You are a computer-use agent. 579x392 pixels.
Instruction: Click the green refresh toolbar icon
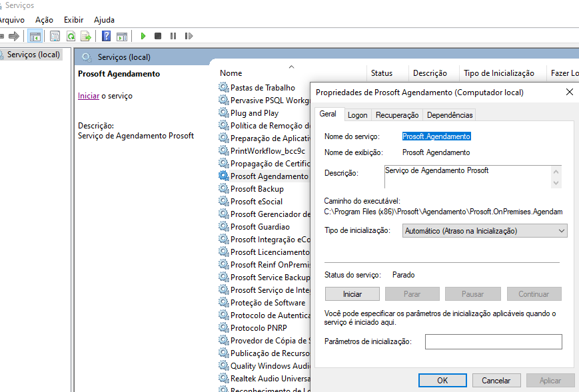click(71, 36)
